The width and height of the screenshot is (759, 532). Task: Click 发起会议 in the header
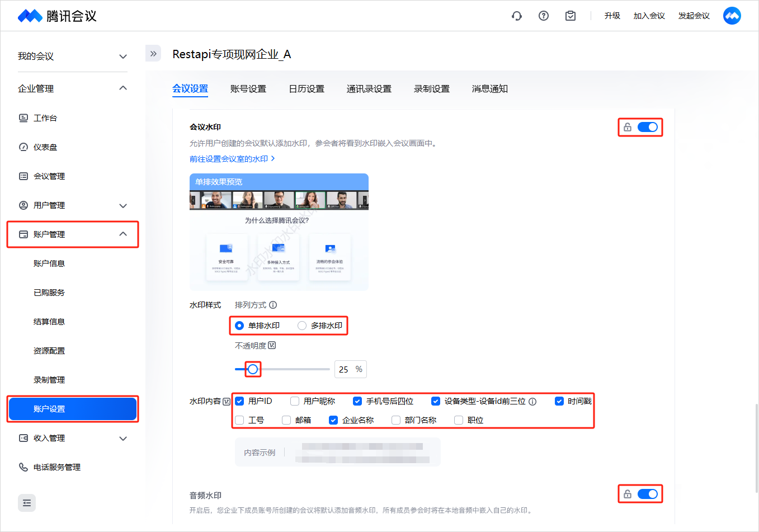pyautogui.click(x=694, y=16)
